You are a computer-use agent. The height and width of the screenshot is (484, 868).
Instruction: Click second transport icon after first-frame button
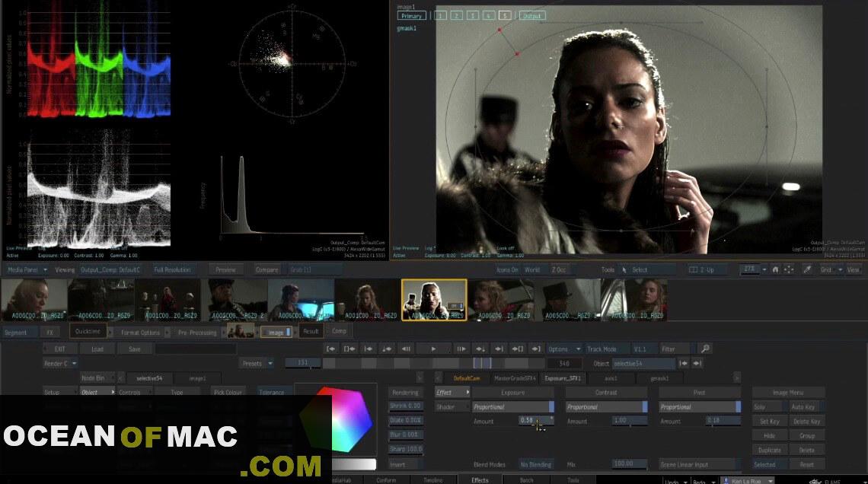[349, 349]
